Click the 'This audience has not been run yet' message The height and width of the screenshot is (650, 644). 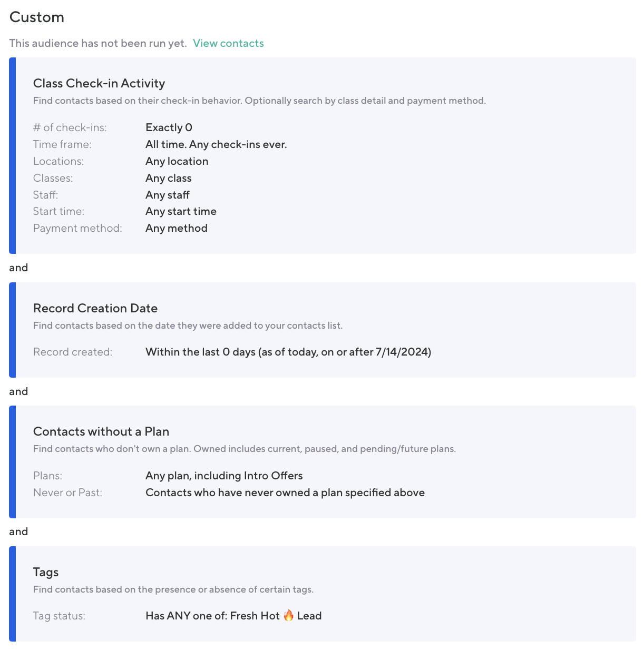(x=98, y=43)
